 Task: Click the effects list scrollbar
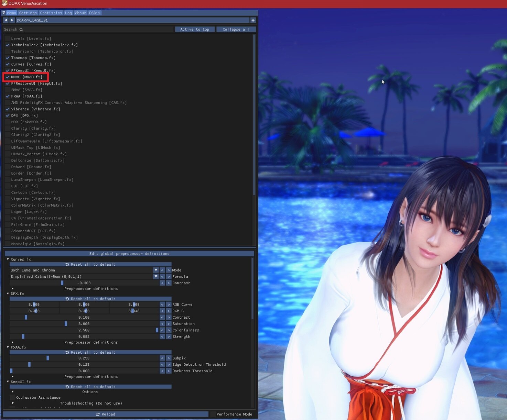tap(254, 115)
